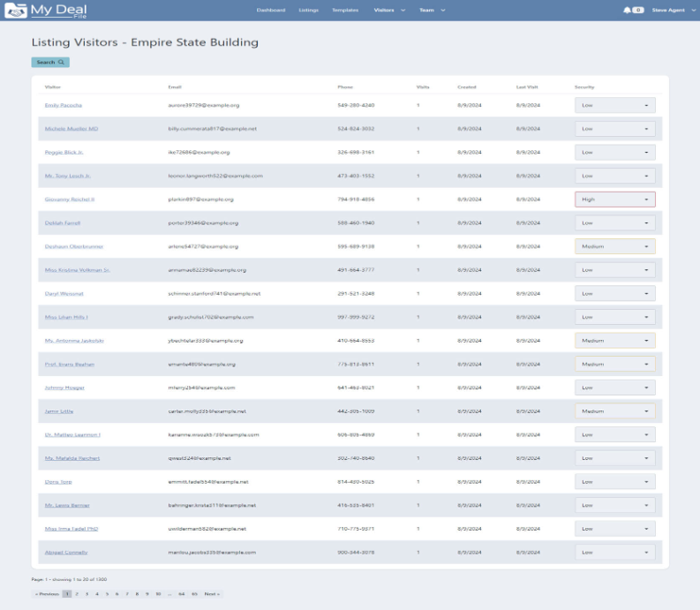Jump to page 7 in pagination
The width and height of the screenshot is (700, 610).
click(127, 594)
